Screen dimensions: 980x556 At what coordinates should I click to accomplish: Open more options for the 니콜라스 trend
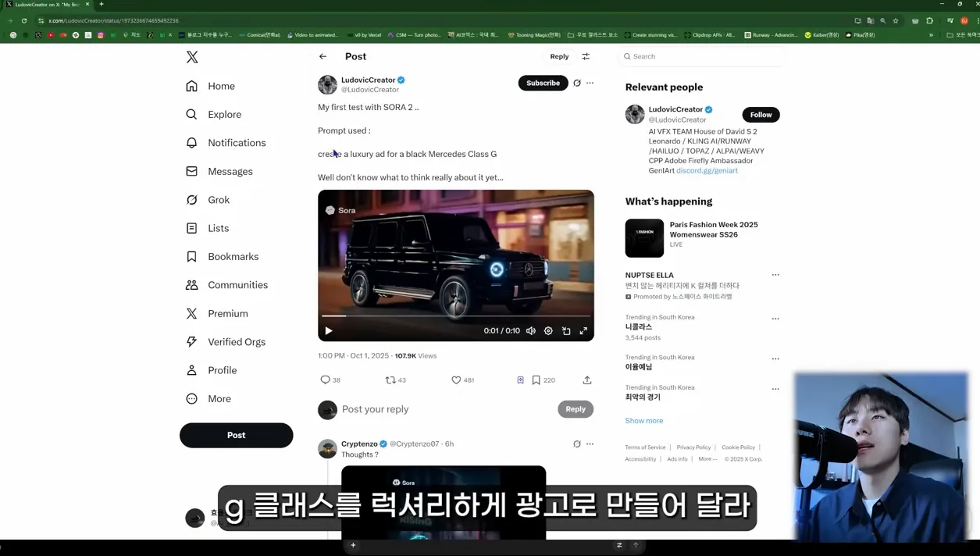(775, 319)
